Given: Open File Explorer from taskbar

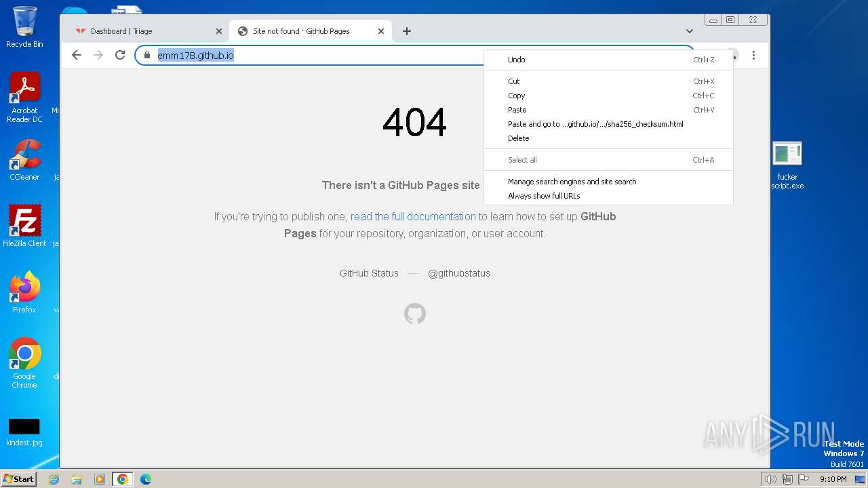Looking at the screenshot, I should 77,479.
